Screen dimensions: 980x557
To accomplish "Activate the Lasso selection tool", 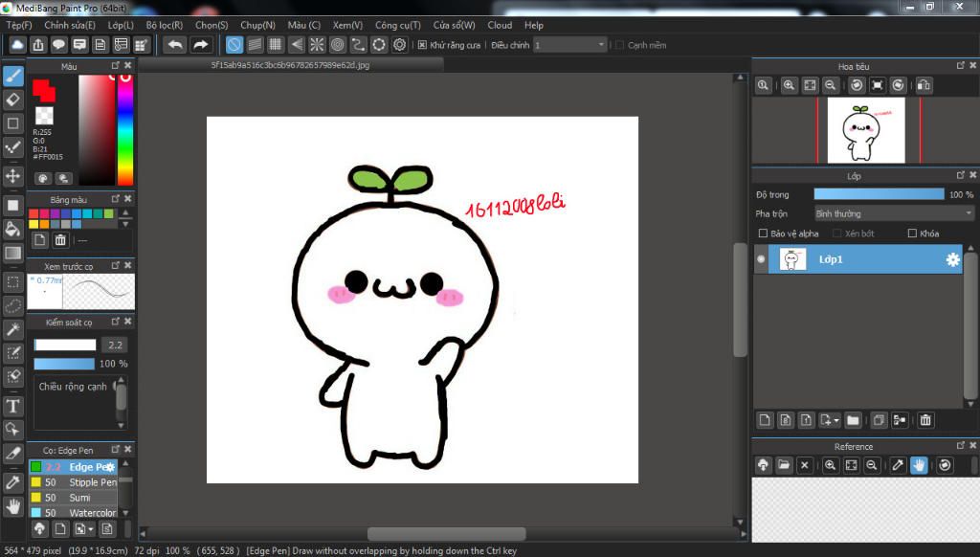I will pos(13,305).
